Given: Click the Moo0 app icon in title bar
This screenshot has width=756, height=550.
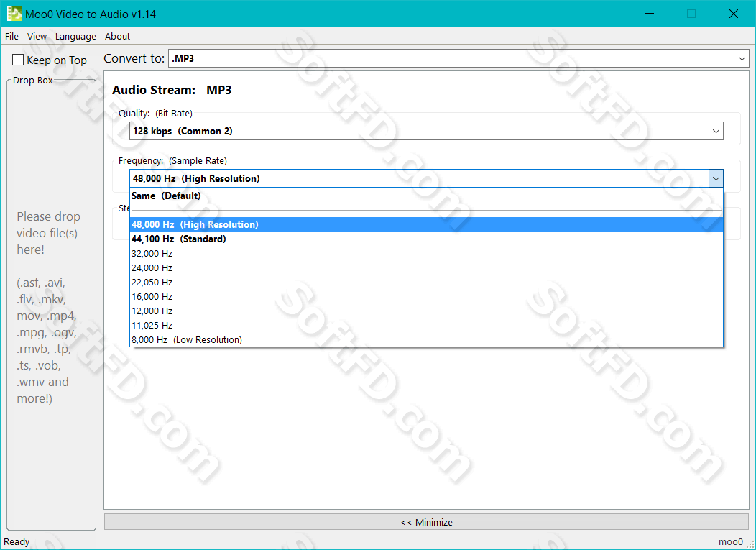Looking at the screenshot, I should (14, 14).
